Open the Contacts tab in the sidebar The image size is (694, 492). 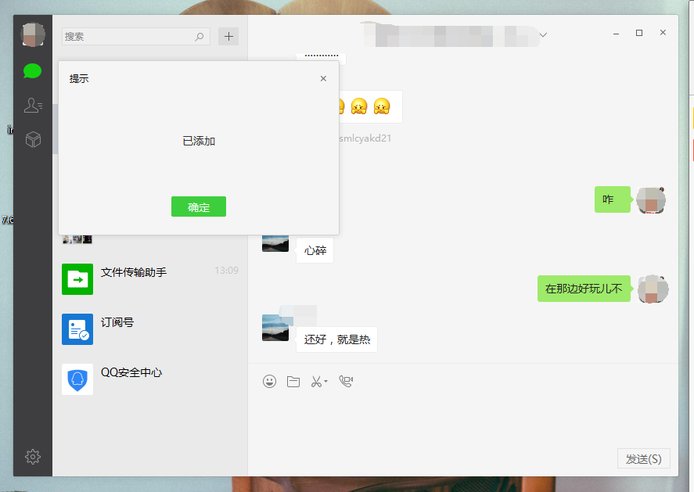pos(33,105)
